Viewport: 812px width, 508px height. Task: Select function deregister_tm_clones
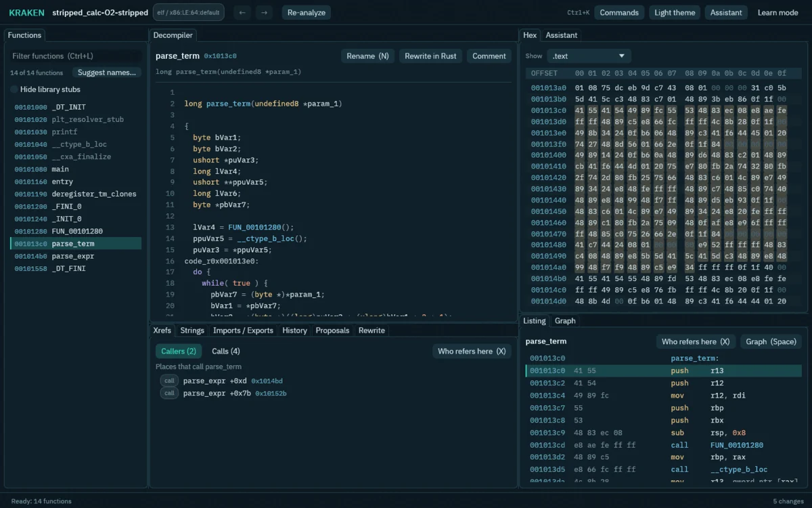tap(76, 194)
